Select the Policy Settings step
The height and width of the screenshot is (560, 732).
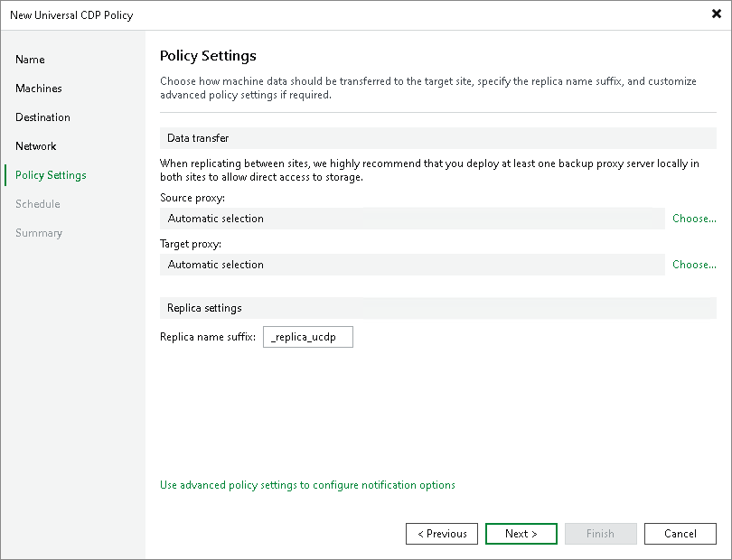coord(48,175)
